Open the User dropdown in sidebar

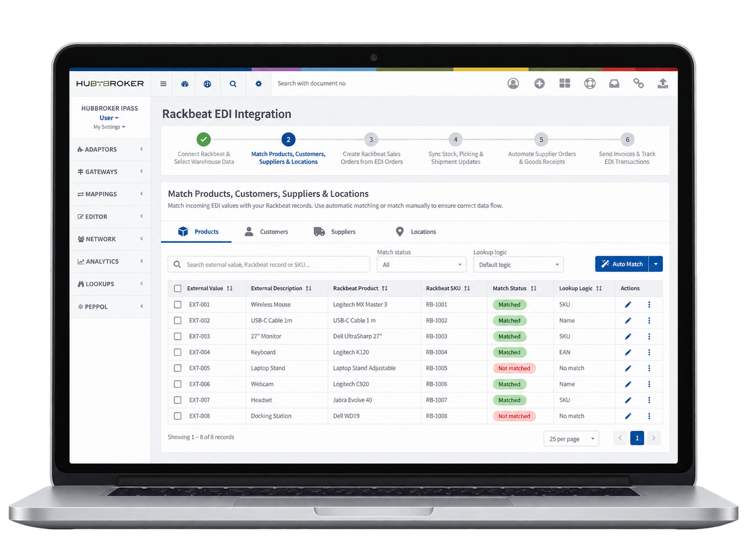109,118
